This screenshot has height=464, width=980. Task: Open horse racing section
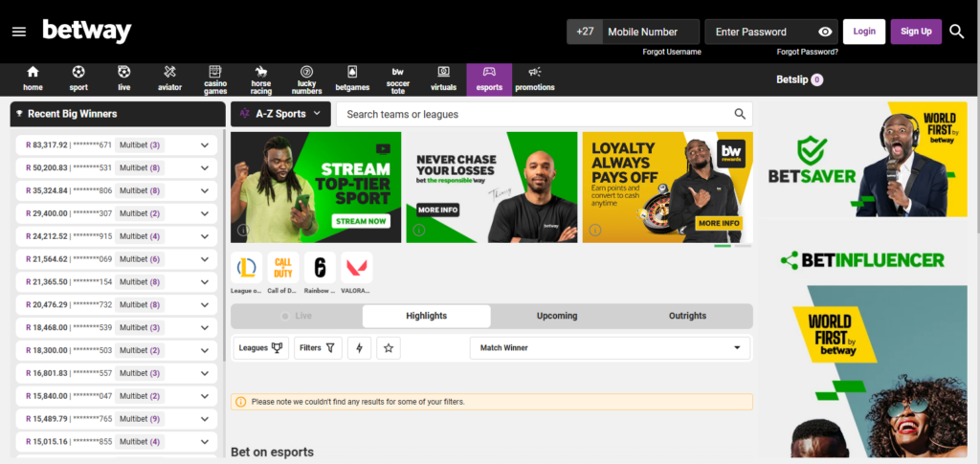pos(261,79)
